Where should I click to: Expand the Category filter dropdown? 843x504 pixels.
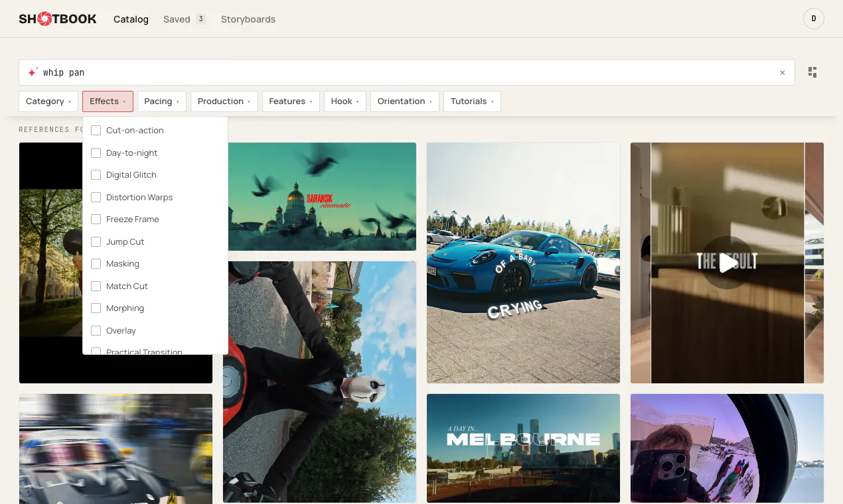tap(48, 101)
